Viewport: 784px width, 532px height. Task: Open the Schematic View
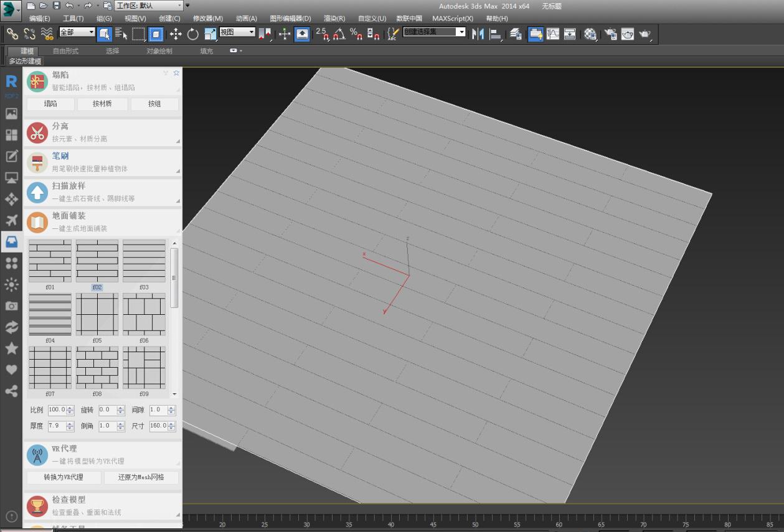click(570, 34)
